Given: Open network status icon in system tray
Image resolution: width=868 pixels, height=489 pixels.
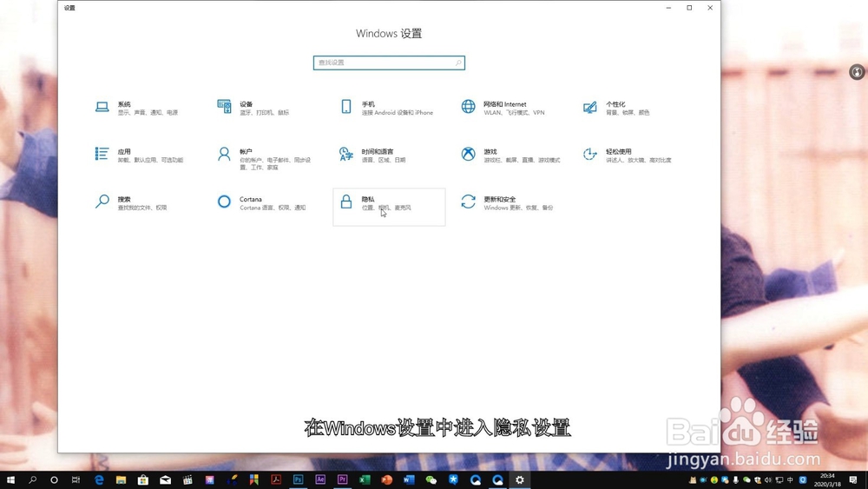Looking at the screenshot, I should point(779,480).
